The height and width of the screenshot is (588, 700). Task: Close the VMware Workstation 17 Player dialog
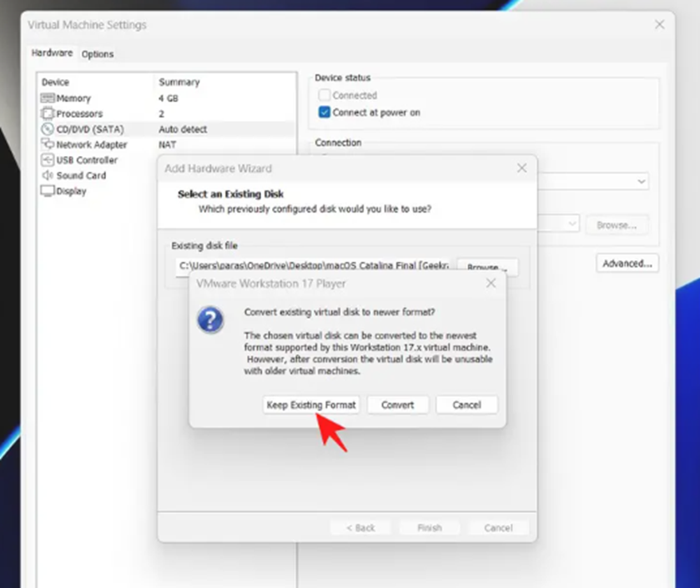[491, 284]
